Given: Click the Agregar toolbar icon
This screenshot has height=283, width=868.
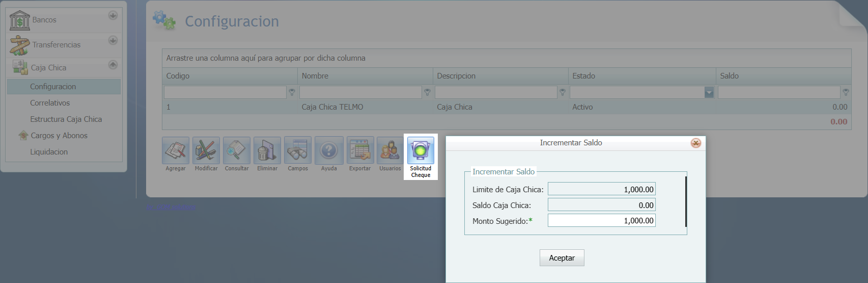Looking at the screenshot, I should [176, 150].
